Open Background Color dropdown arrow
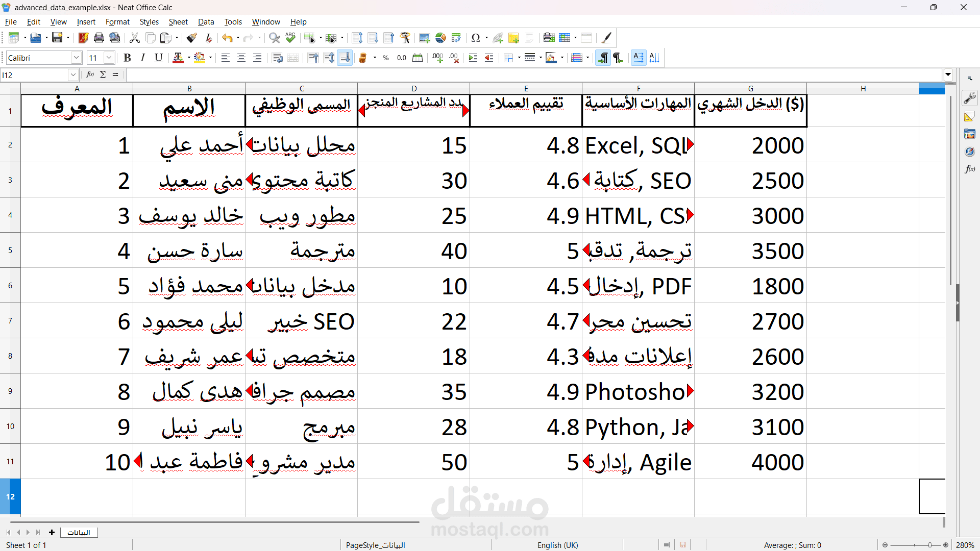 210,58
